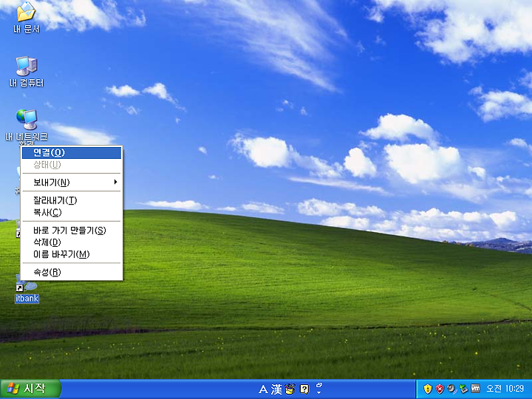Viewport: 532px width, 399px height.
Task: Select the 내 컴퓨터 desktop icon
Action: click(x=26, y=71)
